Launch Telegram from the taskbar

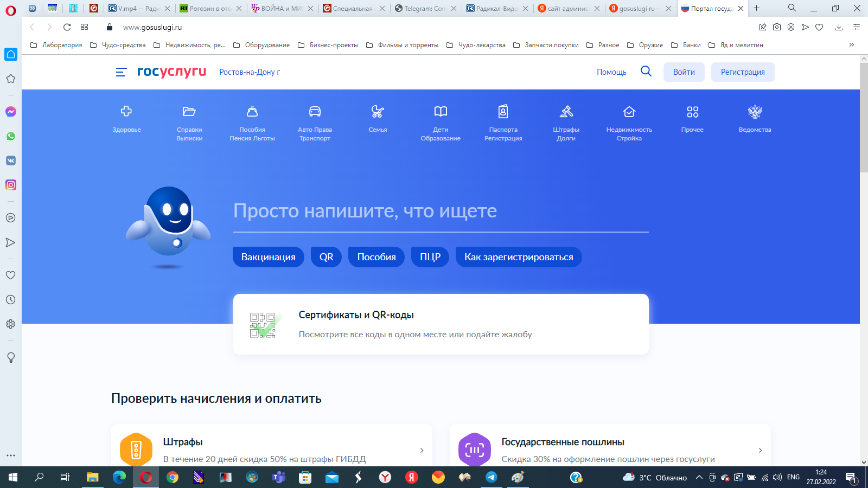coord(491,478)
